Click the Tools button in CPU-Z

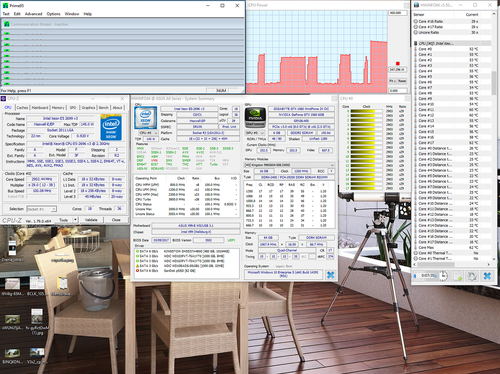(x=63, y=220)
